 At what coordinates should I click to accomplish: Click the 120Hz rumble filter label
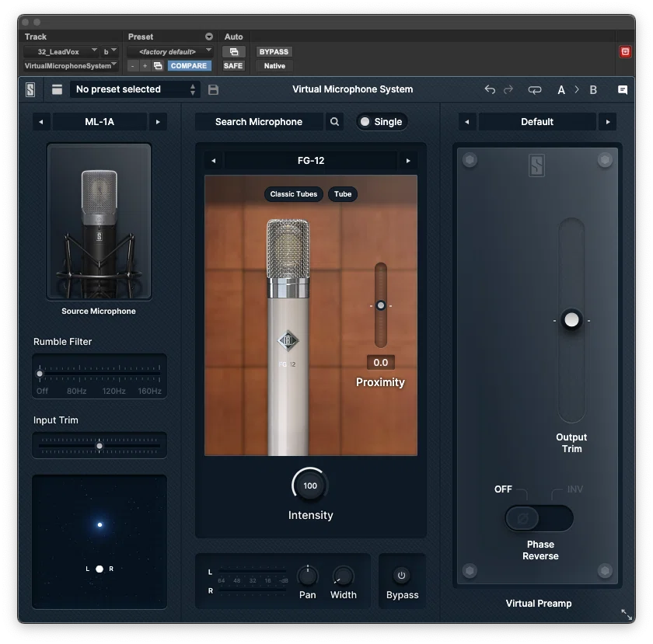pyautogui.click(x=113, y=391)
